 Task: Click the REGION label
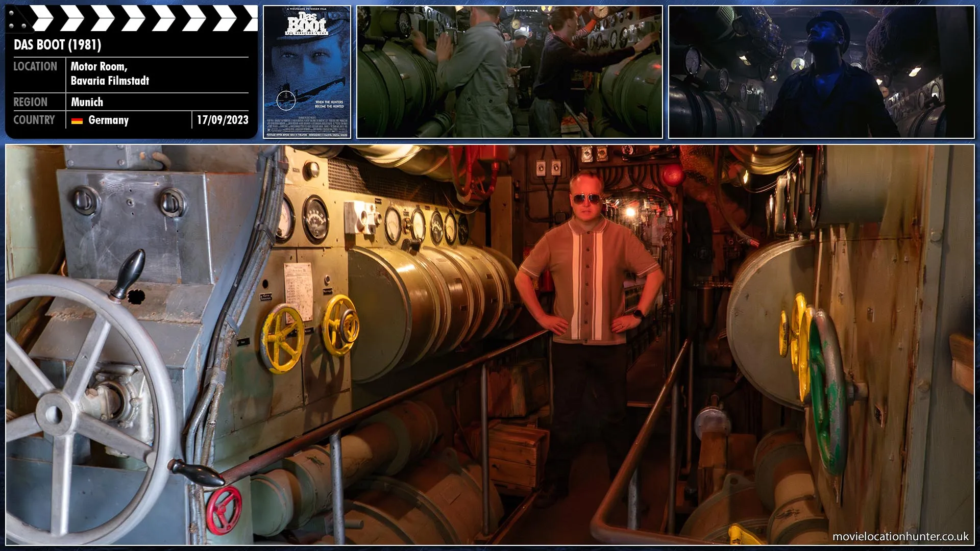click(x=31, y=102)
